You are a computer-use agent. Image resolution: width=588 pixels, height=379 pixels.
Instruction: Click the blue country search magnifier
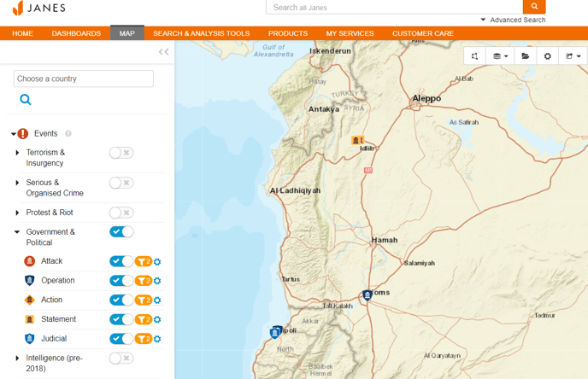tap(26, 100)
